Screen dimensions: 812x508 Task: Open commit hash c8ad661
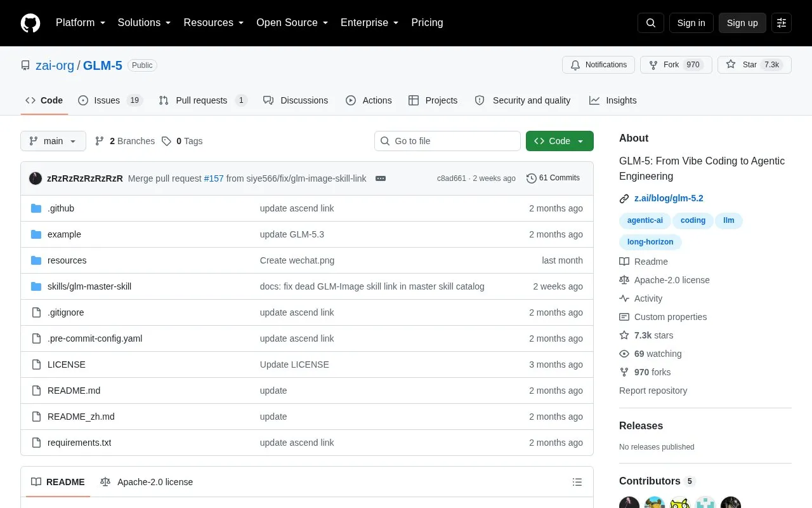coord(452,178)
